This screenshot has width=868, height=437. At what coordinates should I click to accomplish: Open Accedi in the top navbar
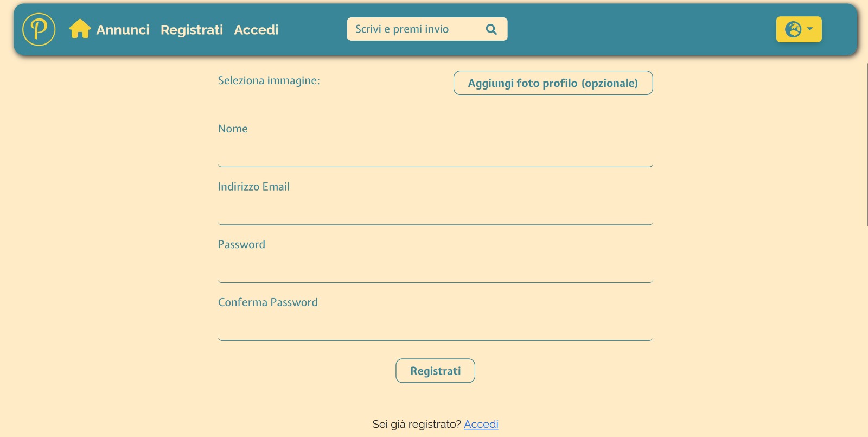256,30
